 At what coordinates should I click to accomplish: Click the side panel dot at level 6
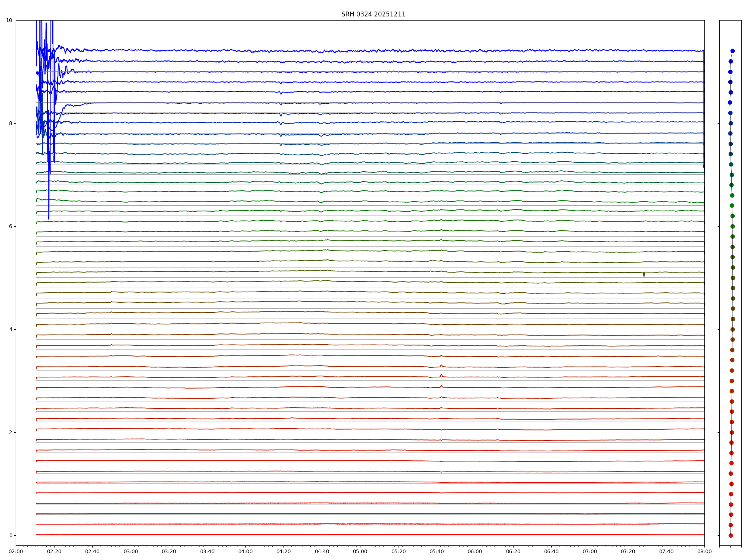tap(732, 226)
